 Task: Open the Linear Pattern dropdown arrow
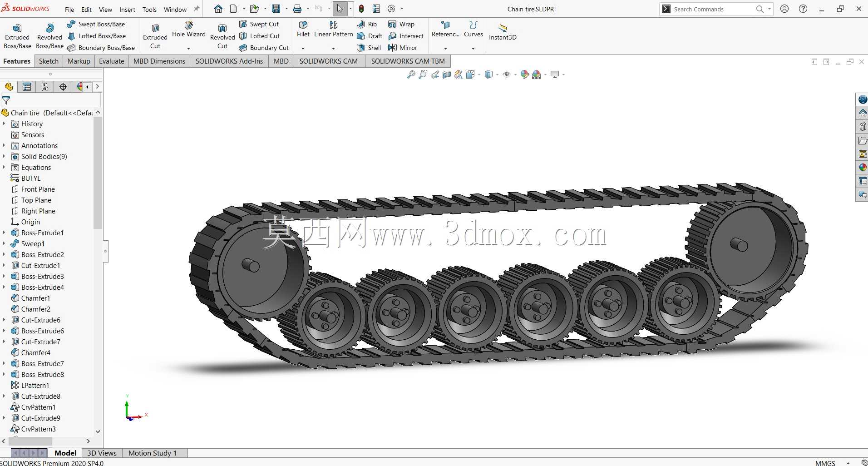333,48
